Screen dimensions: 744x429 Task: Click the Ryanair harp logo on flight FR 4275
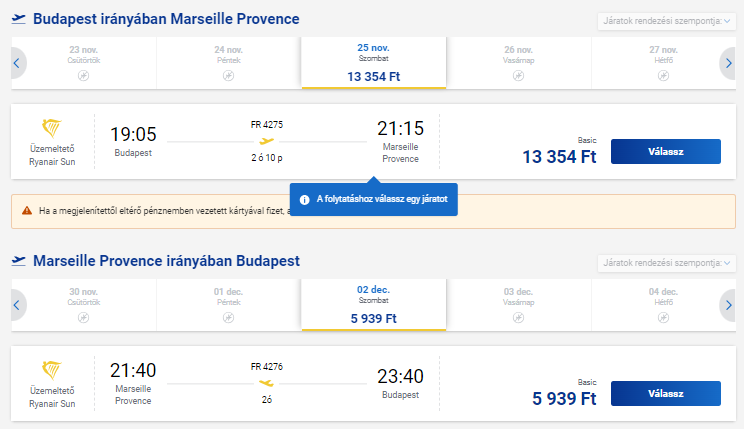(x=51, y=128)
